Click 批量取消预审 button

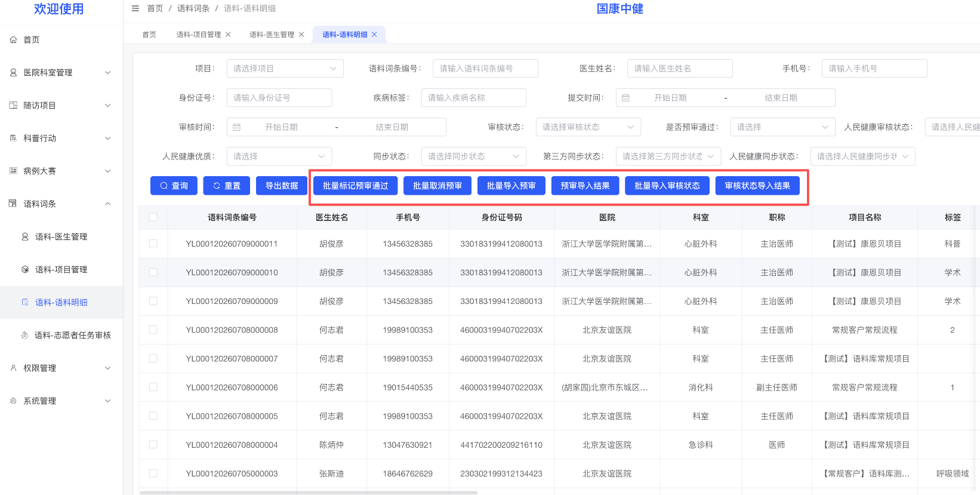tap(437, 186)
